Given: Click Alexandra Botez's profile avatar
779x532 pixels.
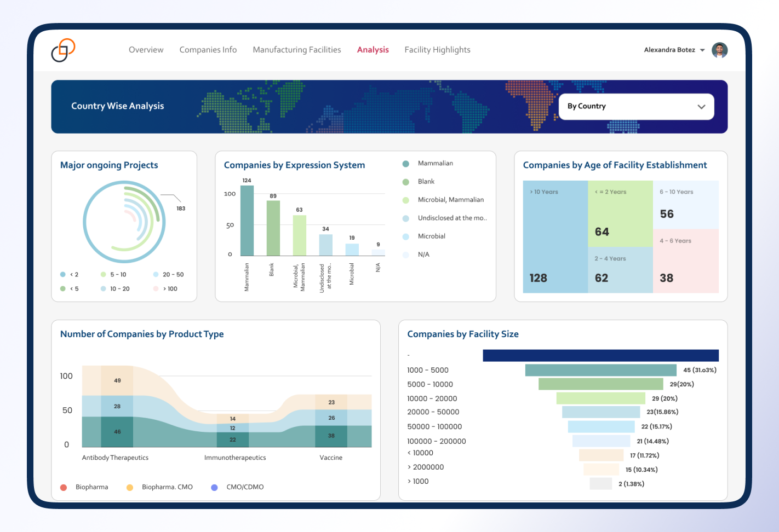Looking at the screenshot, I should (x=719, y=50).
